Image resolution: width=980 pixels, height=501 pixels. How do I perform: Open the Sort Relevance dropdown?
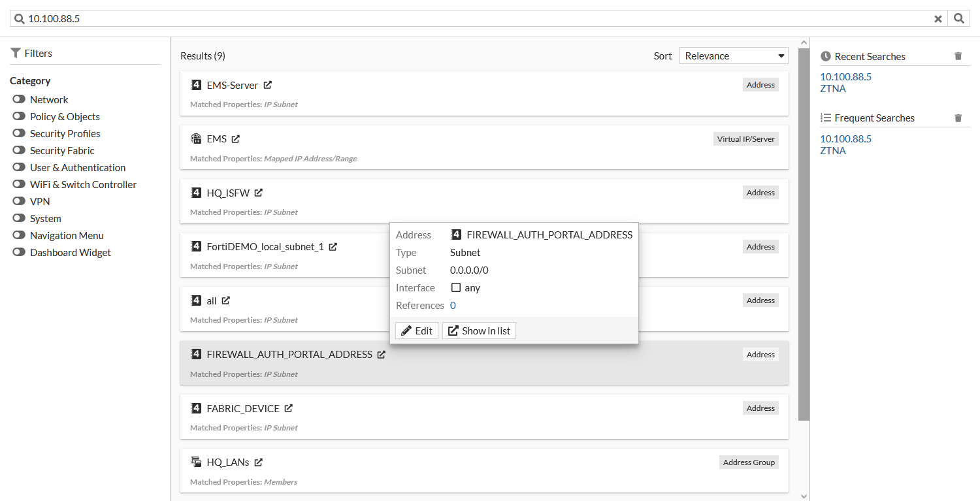(x=733, y=56)
